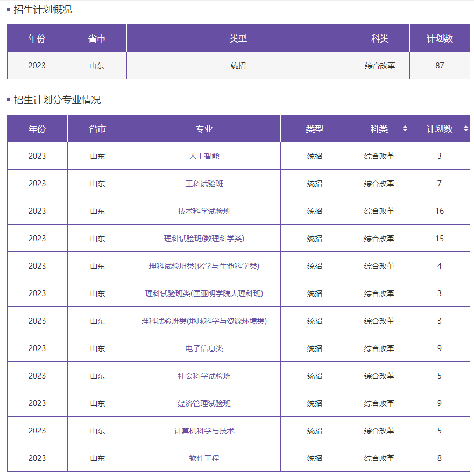Viewport: 474px width, 476px height.
Task: Select the overview total 87 cell
Action: click(x=440, y=66)
